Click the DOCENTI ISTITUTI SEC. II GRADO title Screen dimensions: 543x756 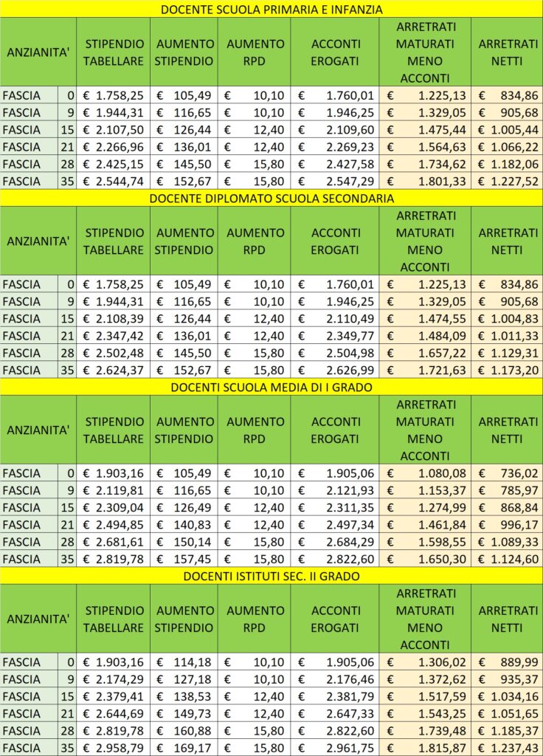271,576
